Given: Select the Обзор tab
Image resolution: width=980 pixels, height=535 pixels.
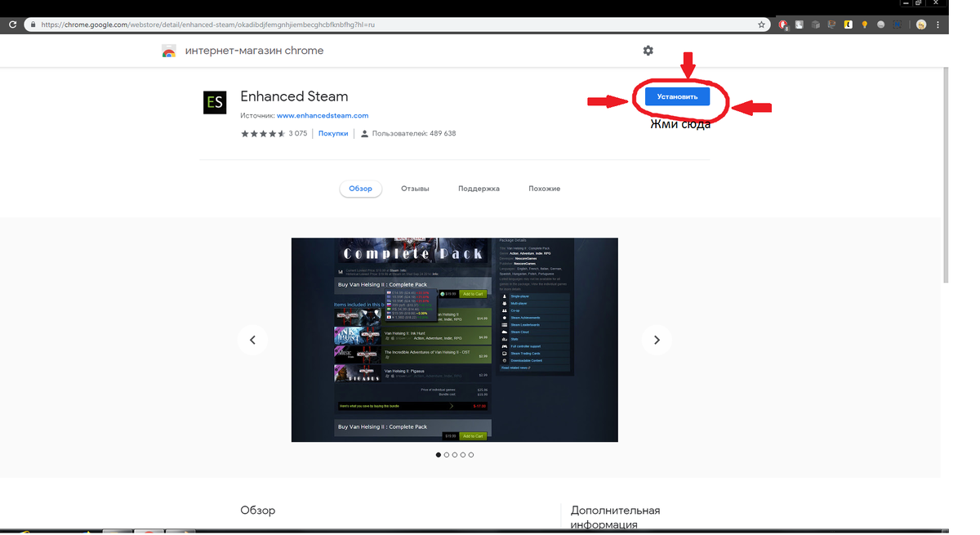Looking at the screenshot, I should (x=360, y=189).
